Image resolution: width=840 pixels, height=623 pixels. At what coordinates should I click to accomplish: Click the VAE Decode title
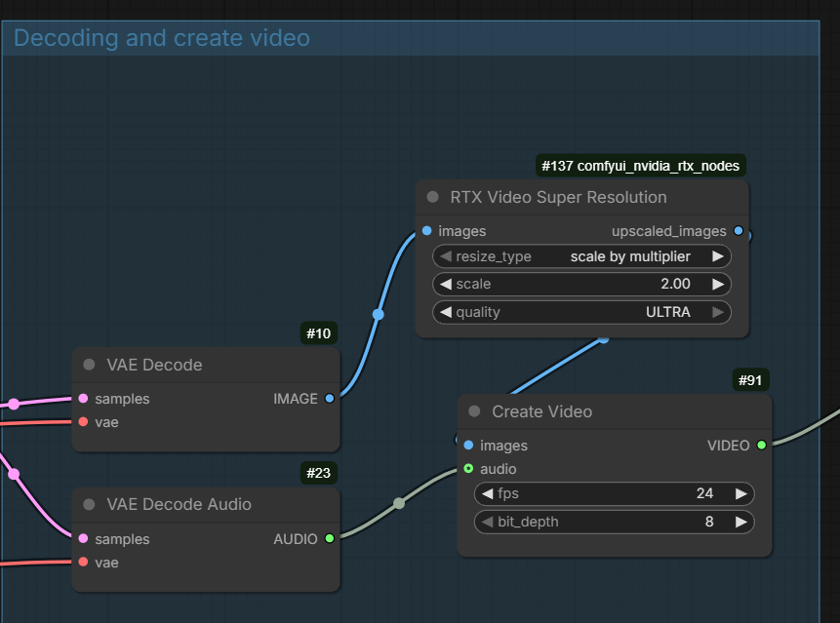154,365
